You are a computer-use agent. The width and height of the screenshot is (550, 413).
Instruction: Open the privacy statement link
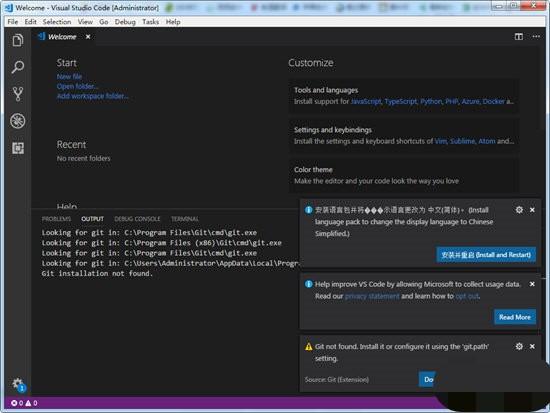tap(372, 296)
